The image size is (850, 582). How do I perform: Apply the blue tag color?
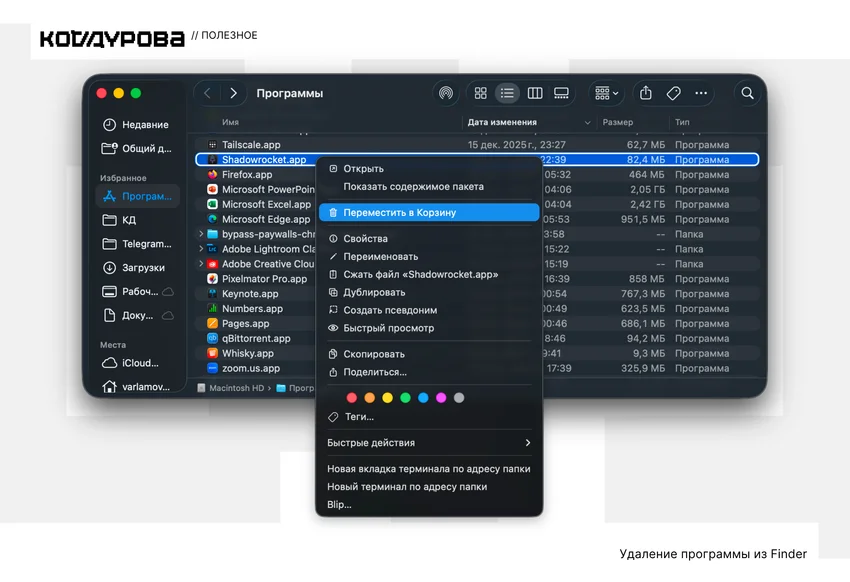(x=423, y=398)
